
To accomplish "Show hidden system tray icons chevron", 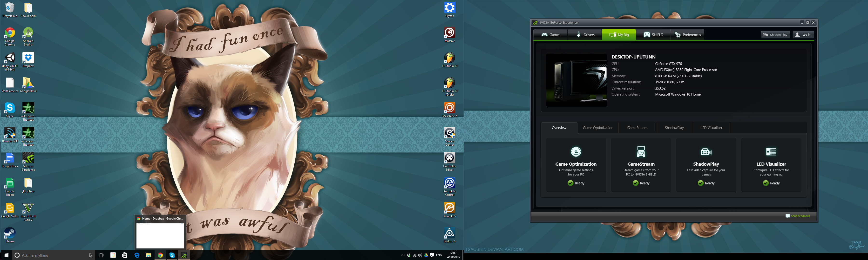I will click(403, 255).
